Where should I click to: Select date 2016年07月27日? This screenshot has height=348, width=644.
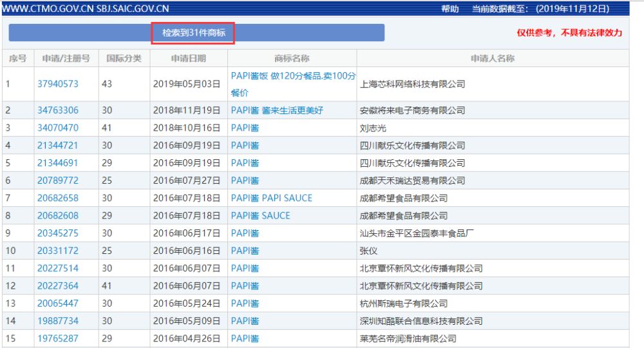pyautogui.click(x=187, y=180)
